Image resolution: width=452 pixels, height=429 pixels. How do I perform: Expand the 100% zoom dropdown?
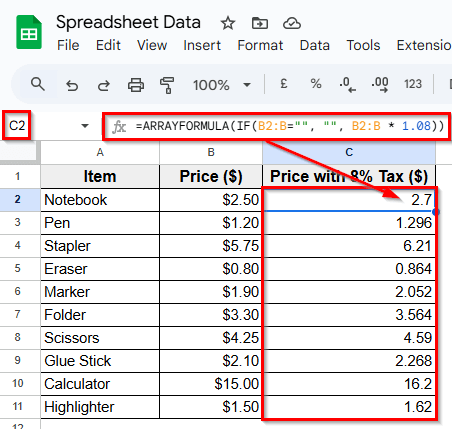pos(247,85)
